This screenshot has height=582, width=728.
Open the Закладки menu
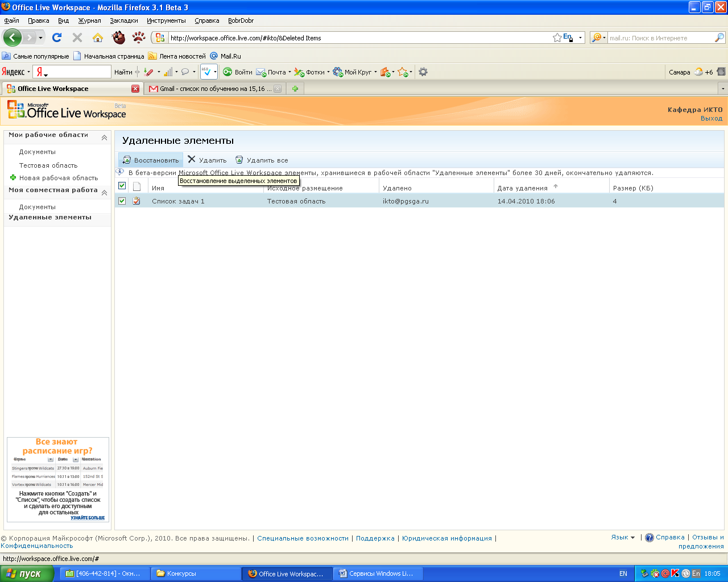(x=124, y=20)
